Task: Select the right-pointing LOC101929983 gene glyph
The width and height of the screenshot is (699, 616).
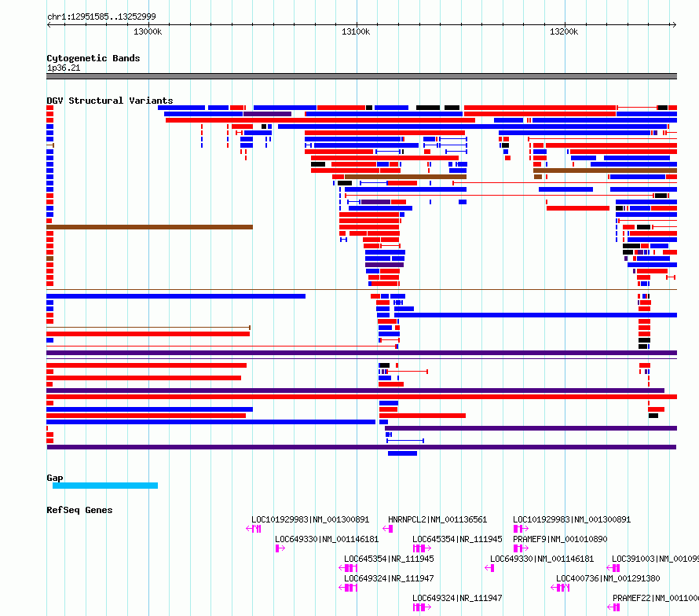Action: (521, 529)
